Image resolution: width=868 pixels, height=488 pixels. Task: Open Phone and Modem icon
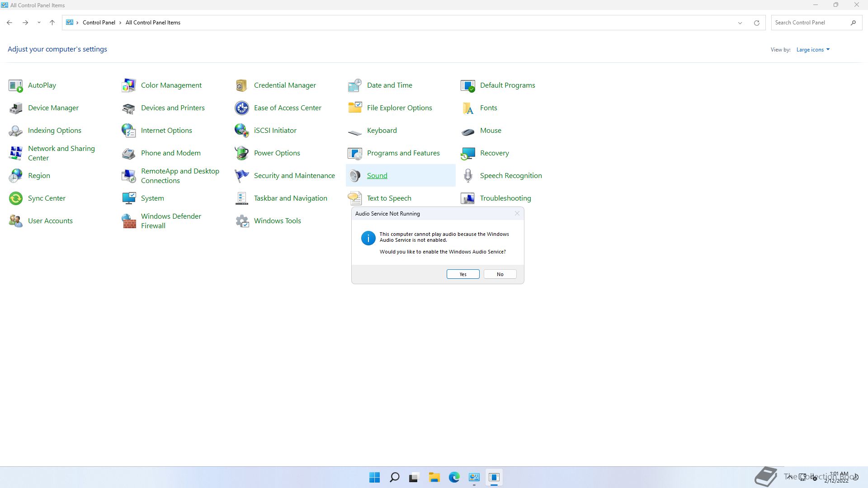pos(128,153)
